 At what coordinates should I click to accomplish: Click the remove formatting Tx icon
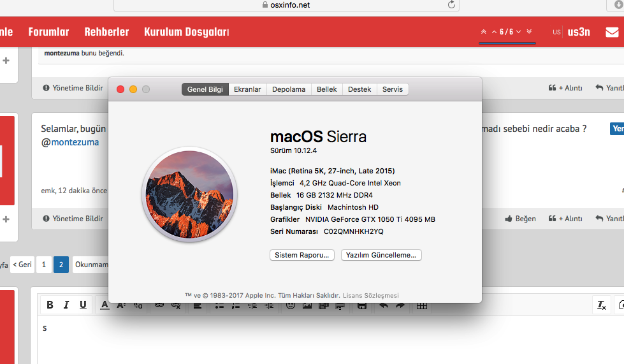click(601, 305)
